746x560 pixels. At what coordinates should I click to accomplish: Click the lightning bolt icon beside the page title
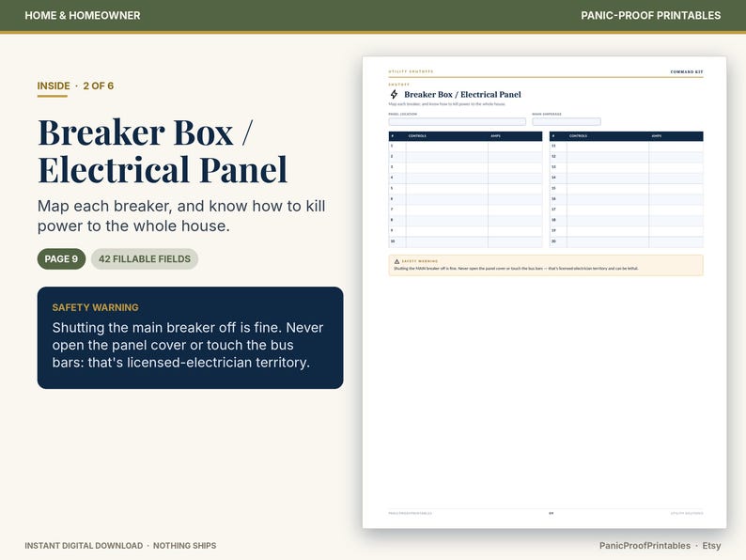point(394,94)
